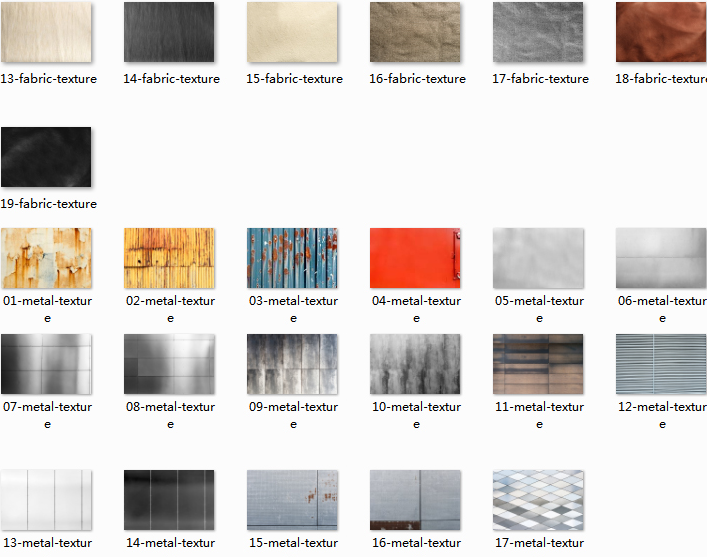Select the 07-metal-texture thumbnail
The height and width of the screenshot is (557, 707).
(46, 364)
